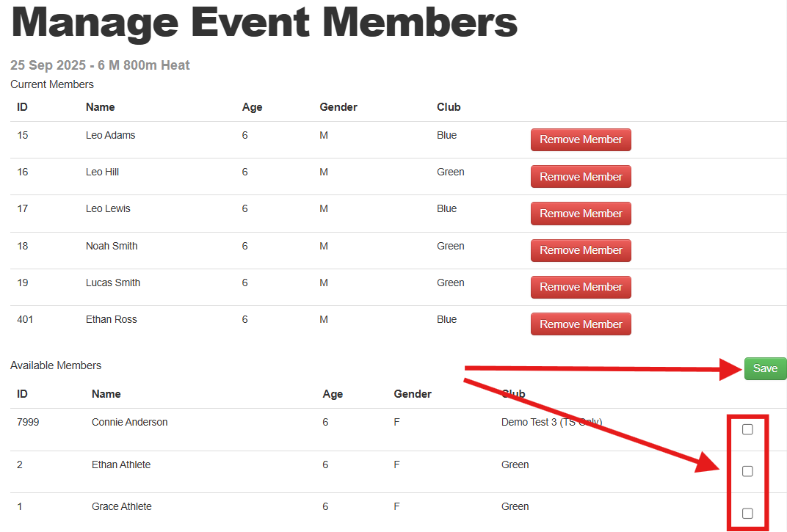787x532 pixels.
Task: Click the Name column header
Action: pyautogui.click(x=101, y=107)
